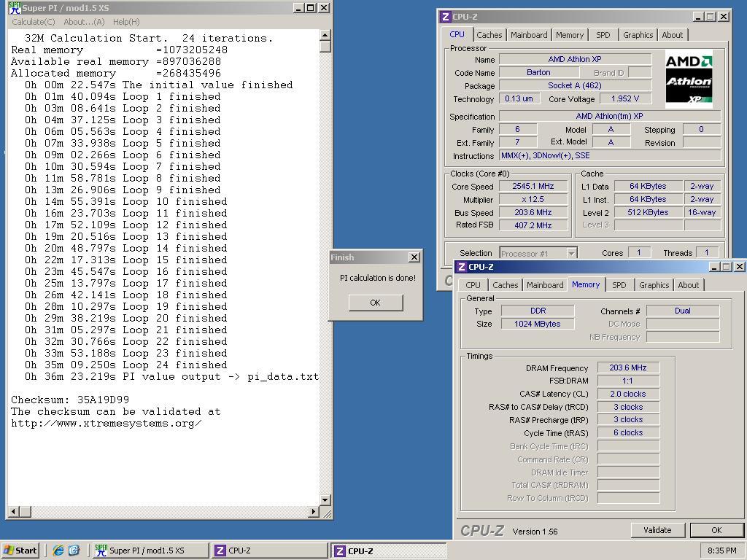Select SPD tab in front CPU-Z window

tap(619, 285)
